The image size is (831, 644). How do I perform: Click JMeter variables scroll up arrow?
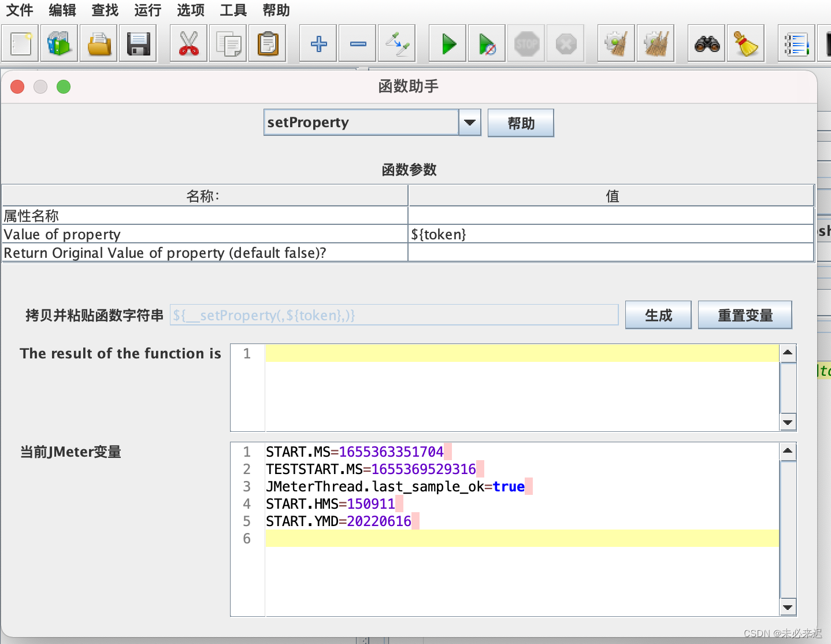[788, 451]
